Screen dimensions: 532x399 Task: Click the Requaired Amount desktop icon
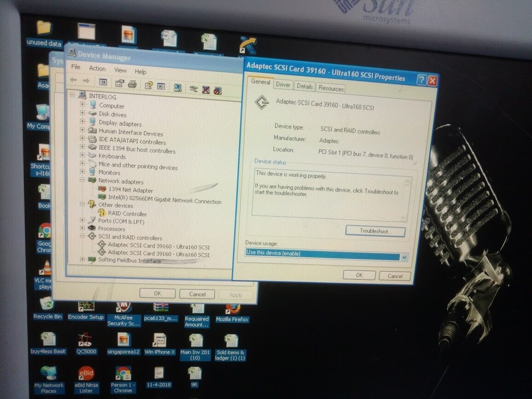[x=196, y=316]
